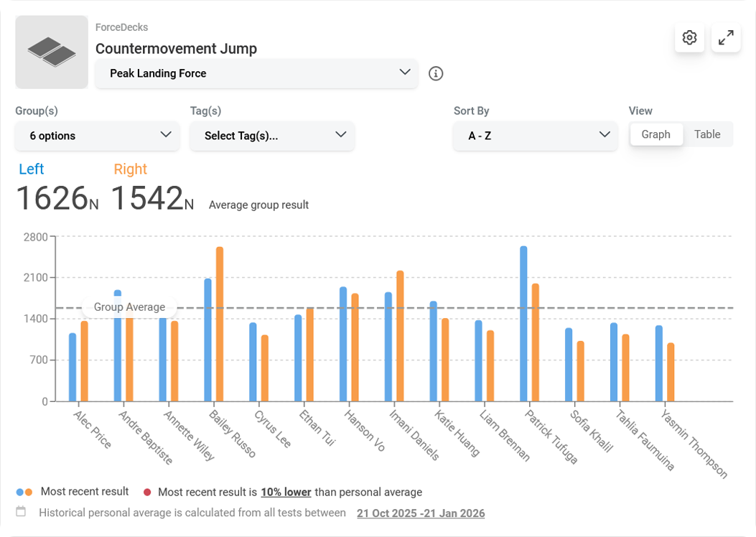Click Katie Huang left blue bar
The height and width of the screenshot is (537, 756).
434,351
